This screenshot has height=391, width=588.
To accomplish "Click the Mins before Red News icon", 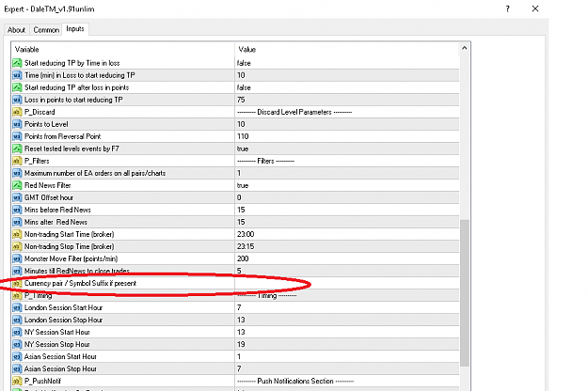I will pyautogui.click(x=17, y=210).
